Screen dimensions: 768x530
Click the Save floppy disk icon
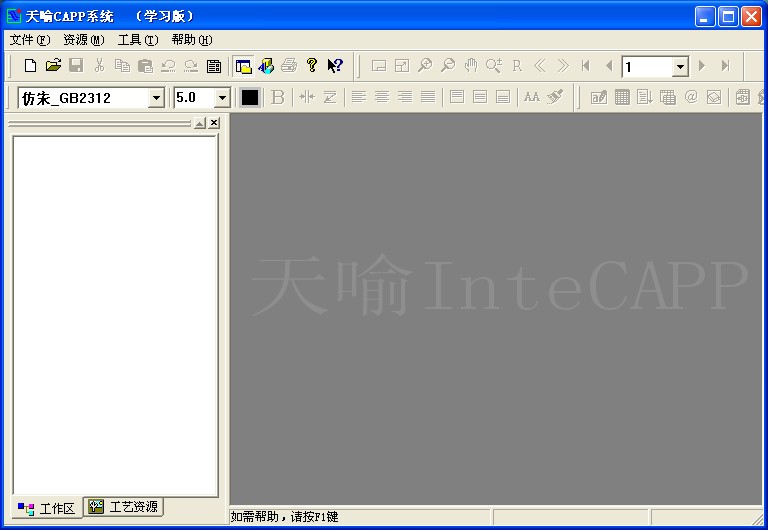pyautogui.click(x=76, y=66)
